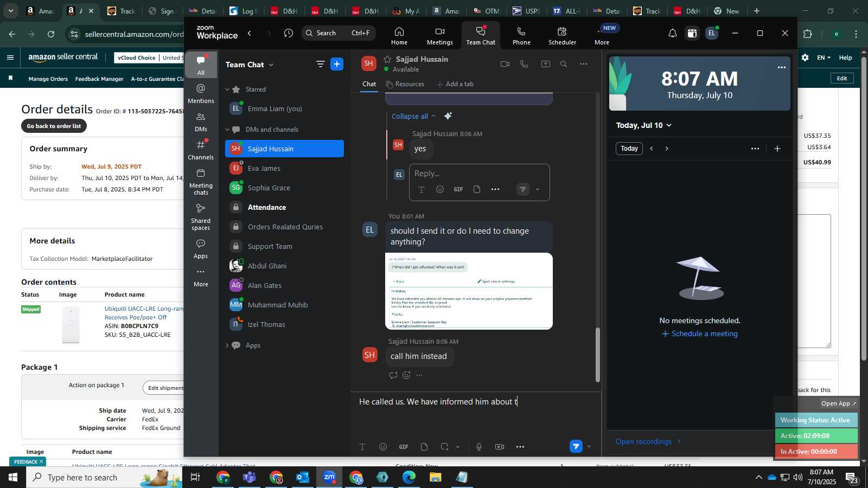The height and width of the screenshot is (488, 868).
Task: Open recordings link
Action: coord(648,441)
